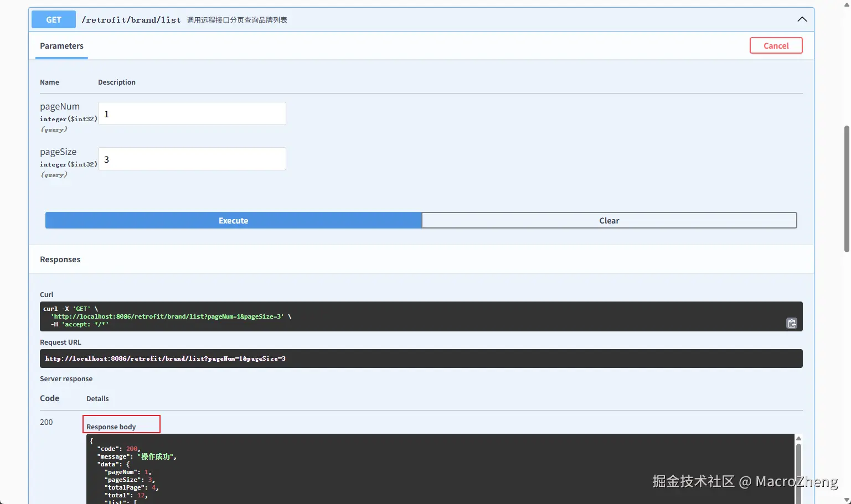The width and height of the screenshot is (851, 504).
Task: Click the /retrofit/brand/list endpoint path
Action: point(131,20)
